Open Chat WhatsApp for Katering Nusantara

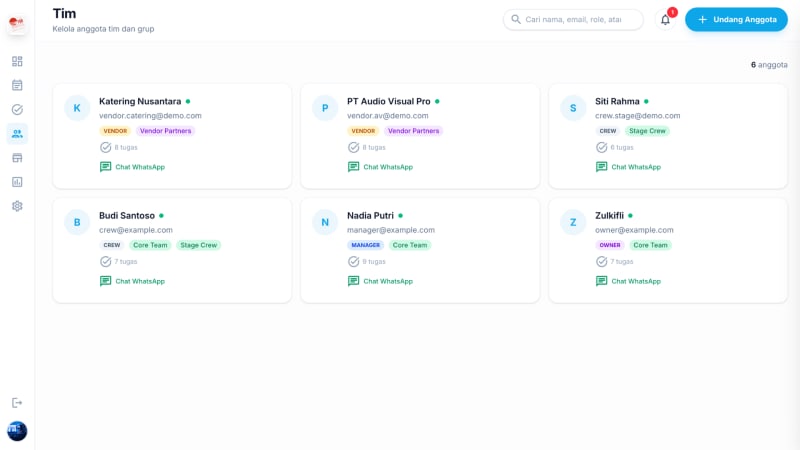pos(132,167)
